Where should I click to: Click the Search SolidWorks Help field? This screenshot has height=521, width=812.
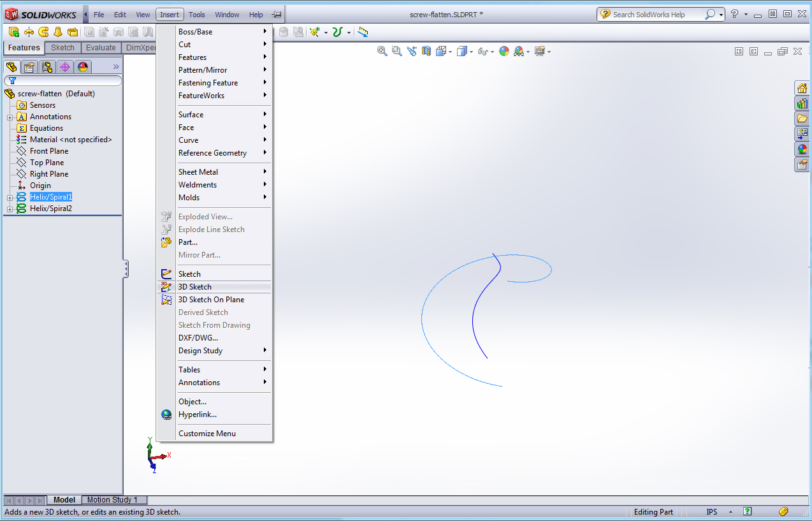click(x=656, y=15)
